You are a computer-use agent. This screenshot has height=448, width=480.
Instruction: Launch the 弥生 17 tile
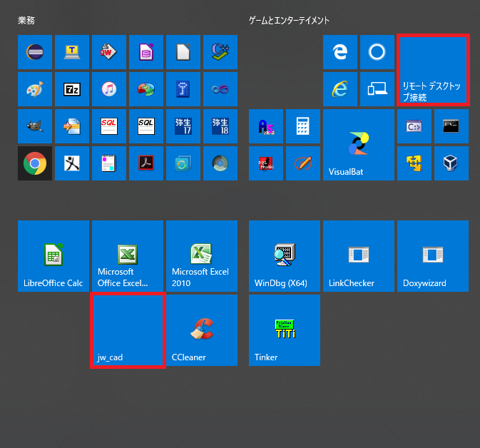(183, 126)
